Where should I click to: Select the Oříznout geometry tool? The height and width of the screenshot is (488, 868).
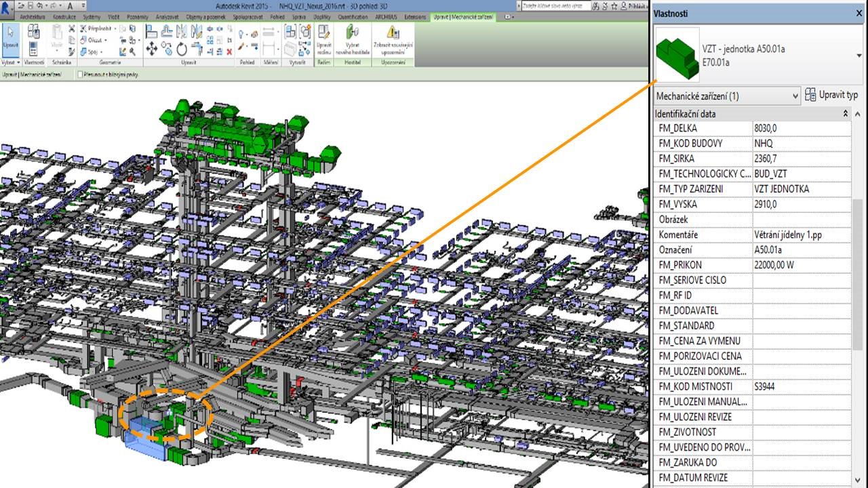coord(95,40)
